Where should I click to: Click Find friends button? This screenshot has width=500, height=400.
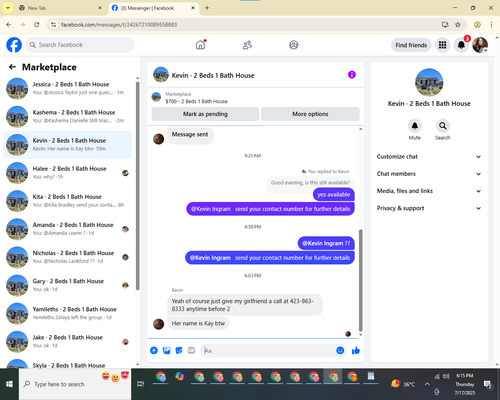411,45
